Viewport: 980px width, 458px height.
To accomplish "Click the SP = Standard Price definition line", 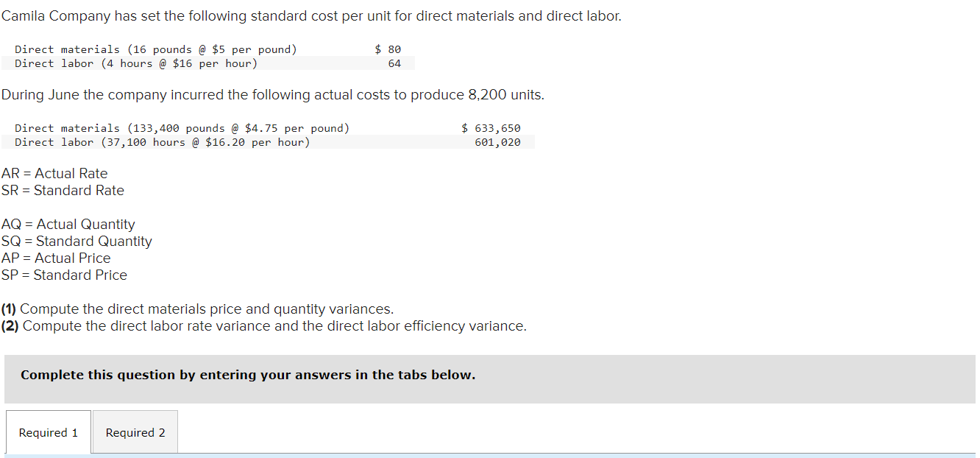I will [64, 275].
